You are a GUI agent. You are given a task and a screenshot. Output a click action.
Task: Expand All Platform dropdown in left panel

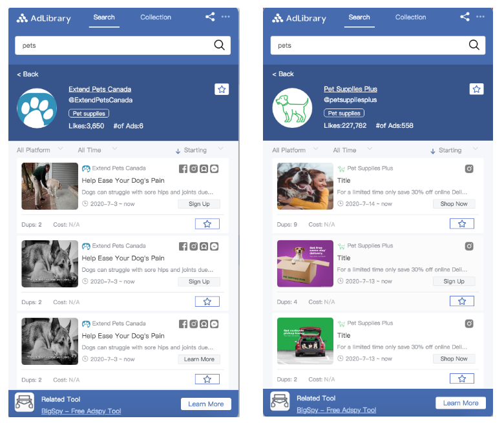tap(39, 150)
